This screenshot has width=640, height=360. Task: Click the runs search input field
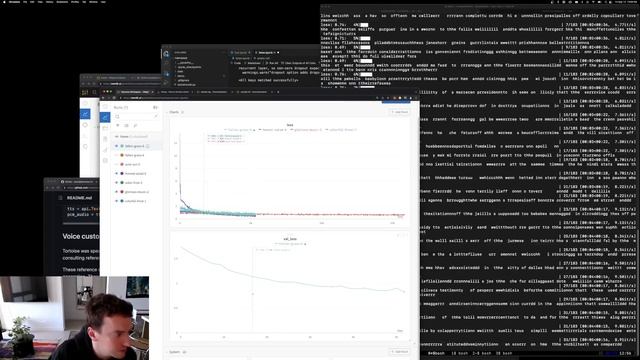[136, 116]
